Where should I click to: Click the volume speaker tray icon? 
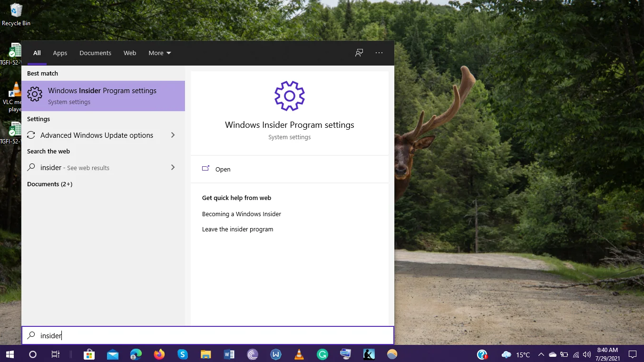(x=587, y=354)
